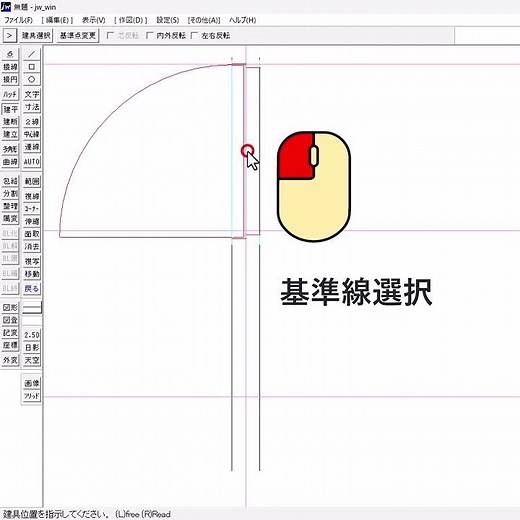Open the [編集(E)] menu
The height and width of the screenshot is (520, 520).
pyautogui.click(x=57, y=20)
